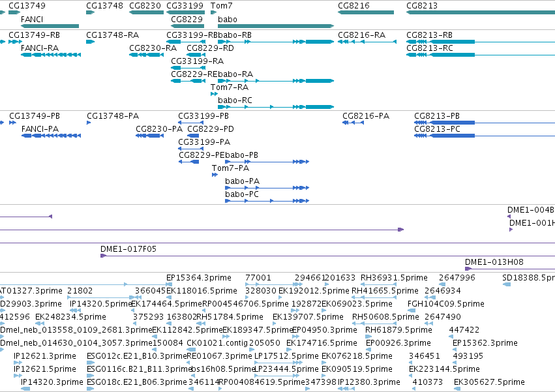This screenshot has height=392, width=555.
Task: Click the CG8213-PC protein label
Action: [437, 129]
